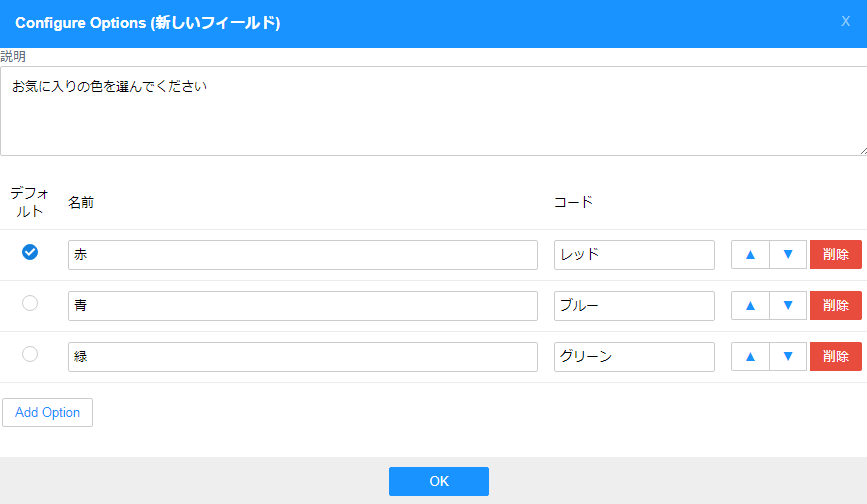Viewport: 867px width, 504px height.
Task: Move the 青 option up
Action: click(x=750, y=306)
